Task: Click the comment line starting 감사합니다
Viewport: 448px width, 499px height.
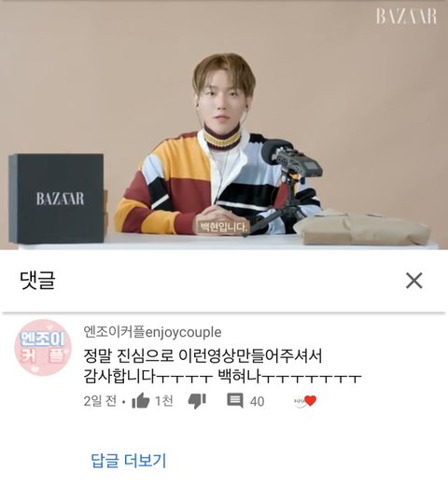Action: coord(222,377)
